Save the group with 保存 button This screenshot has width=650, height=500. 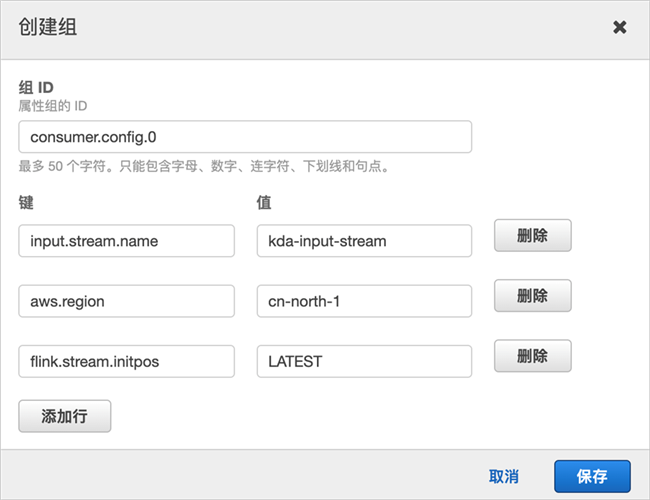tap(592, 476)
